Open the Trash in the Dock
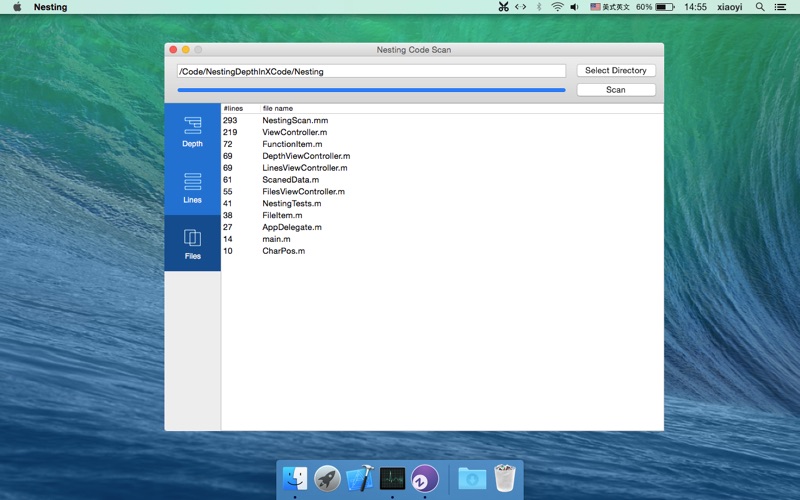The width and height of the screenshot is (800, 500). 505,478
